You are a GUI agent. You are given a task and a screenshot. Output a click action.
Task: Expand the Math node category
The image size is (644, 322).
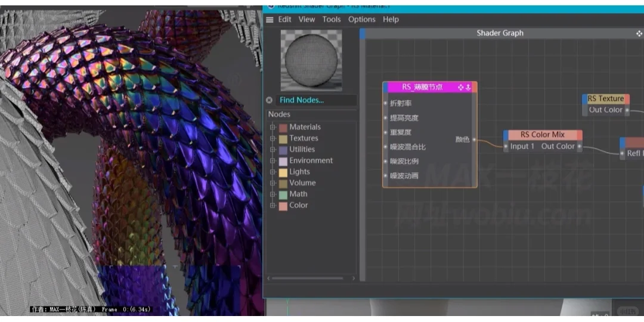(x=273, y=194)
